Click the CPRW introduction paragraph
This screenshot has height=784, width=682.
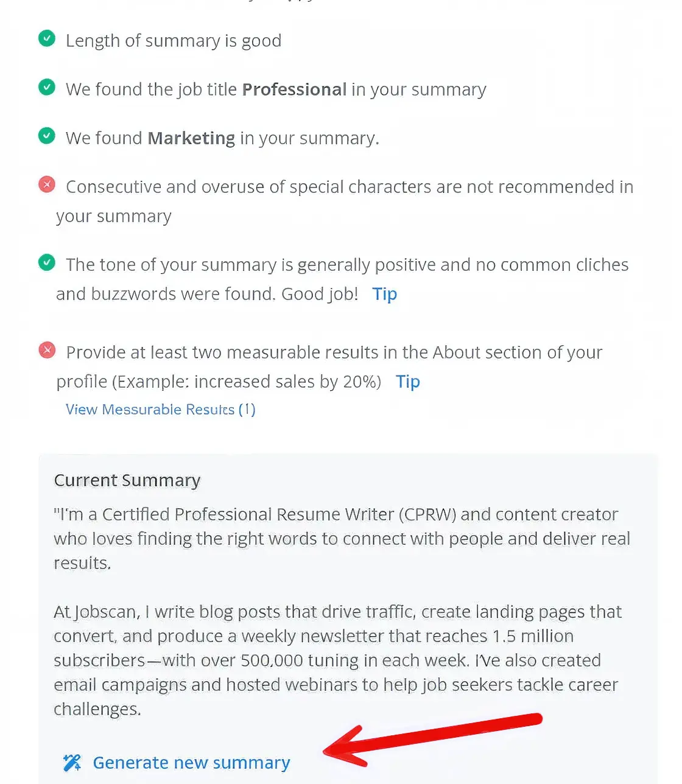click(x=341, y=538)
